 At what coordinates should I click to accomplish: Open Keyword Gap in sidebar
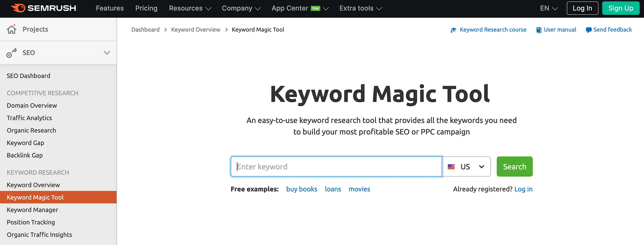point(25,143)
